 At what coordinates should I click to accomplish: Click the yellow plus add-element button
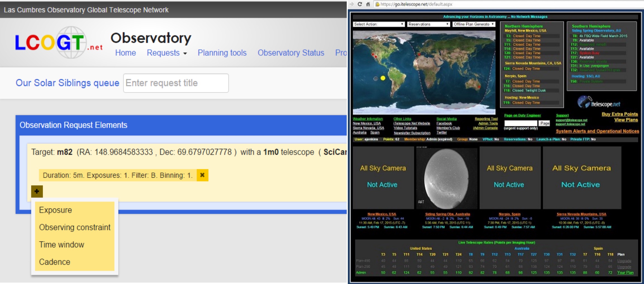pyautogui.click(x=37, y=191)
